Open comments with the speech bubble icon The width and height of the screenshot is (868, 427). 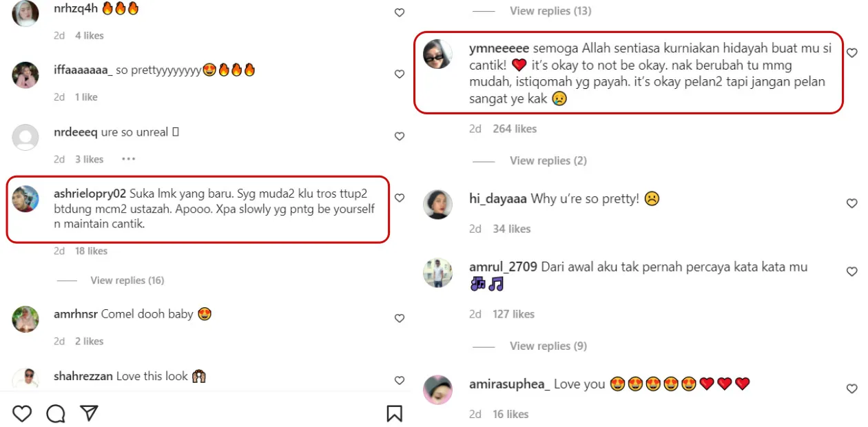56,413
